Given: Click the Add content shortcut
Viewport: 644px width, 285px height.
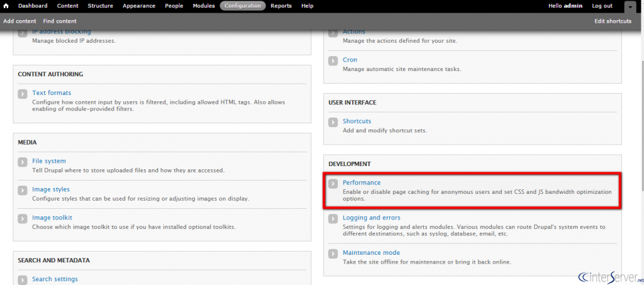Looking at the screenshot, I should point(19,21).
